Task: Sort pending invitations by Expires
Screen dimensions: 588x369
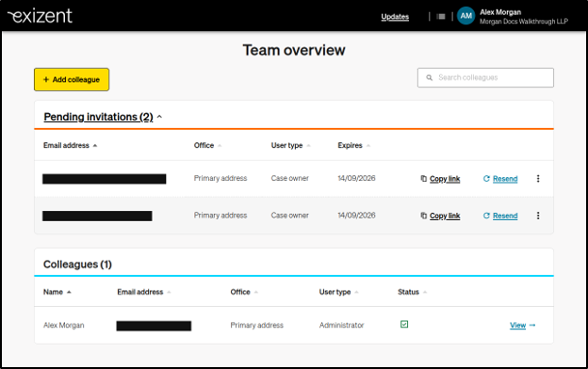Action: click(x=353, y=145)
